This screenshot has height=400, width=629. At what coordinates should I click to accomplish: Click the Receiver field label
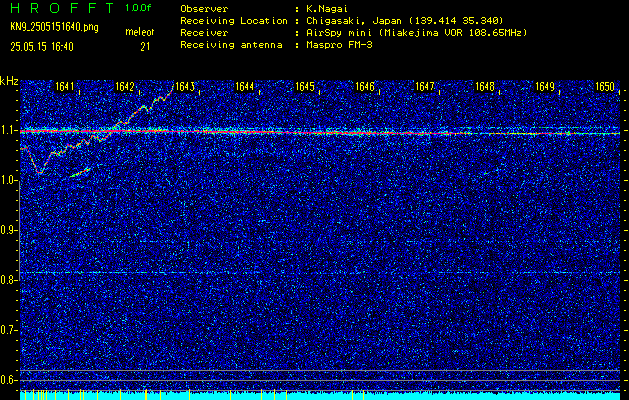(x=204, y=32)
